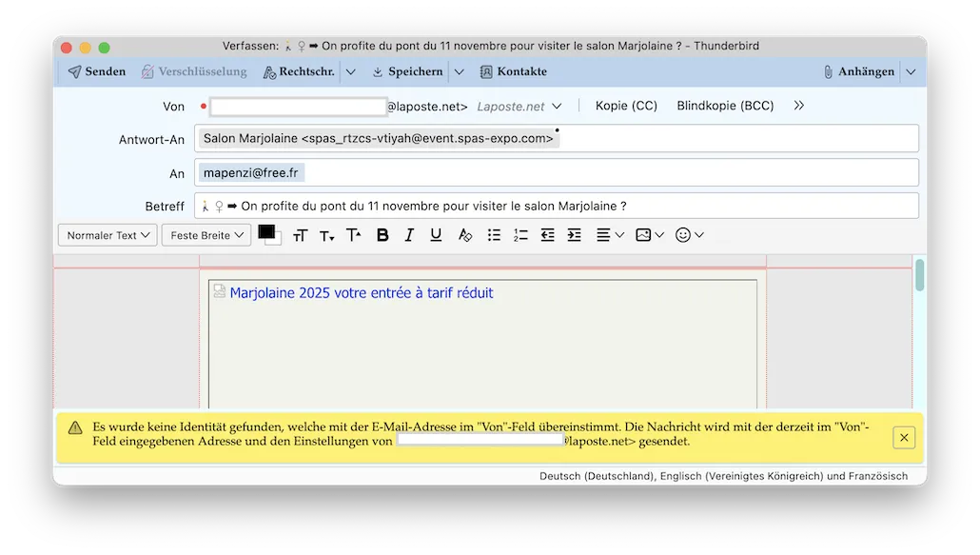Click the remove text formatting icon
Image resolution: width=980 pixels, height=555 pixels.
[464, 235]
